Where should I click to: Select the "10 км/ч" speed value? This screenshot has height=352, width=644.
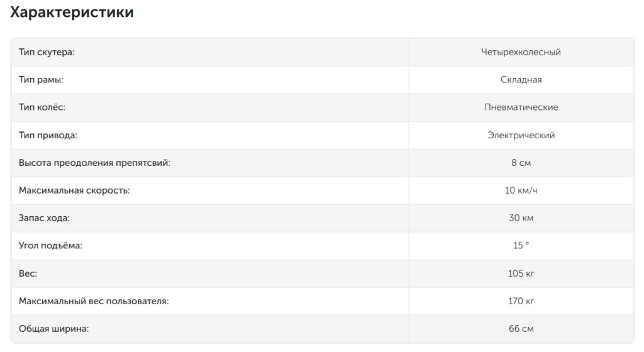coord(521,190)
